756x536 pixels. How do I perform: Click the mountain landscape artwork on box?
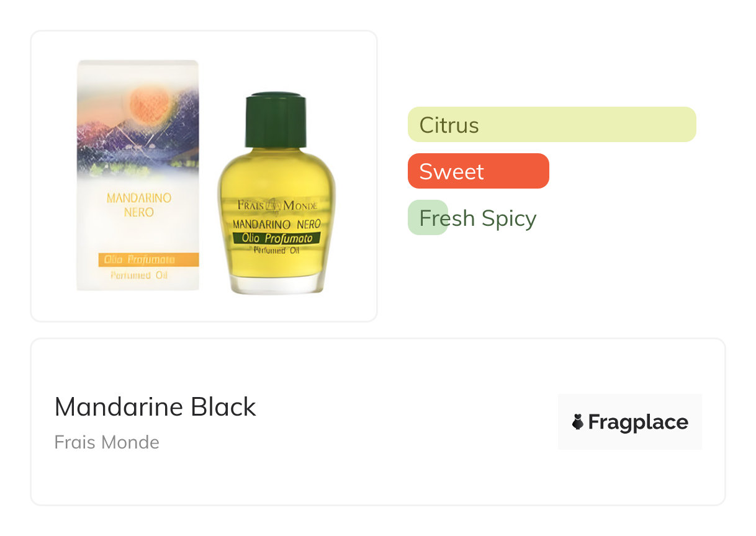138,133
